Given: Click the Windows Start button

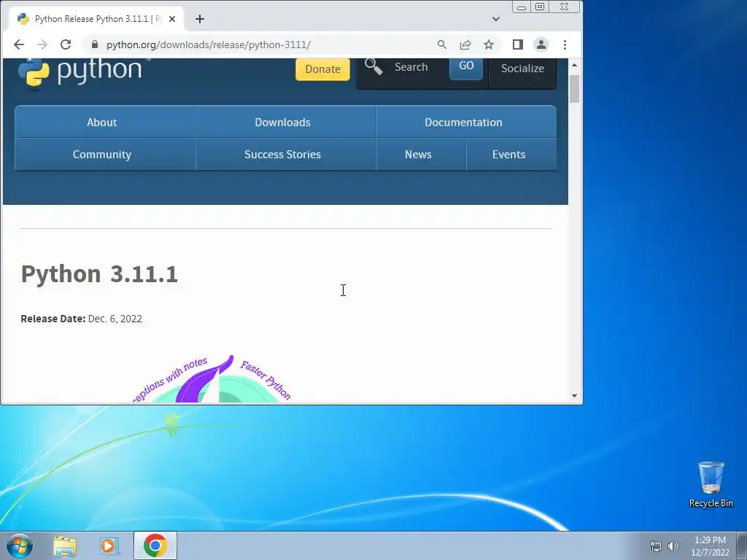Looking at the screenshot, I should [20, 545].
